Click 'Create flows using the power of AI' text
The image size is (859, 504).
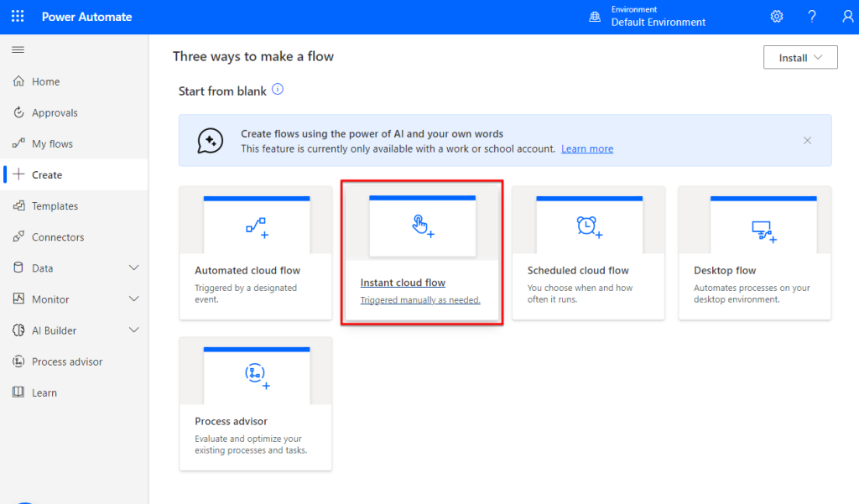pos(372,133)
